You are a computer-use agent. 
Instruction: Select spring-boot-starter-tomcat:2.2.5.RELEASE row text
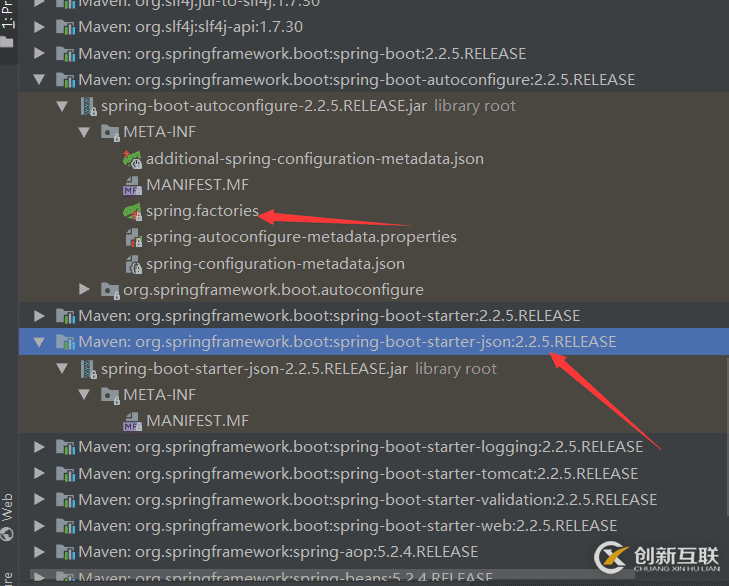click(358, 473)
